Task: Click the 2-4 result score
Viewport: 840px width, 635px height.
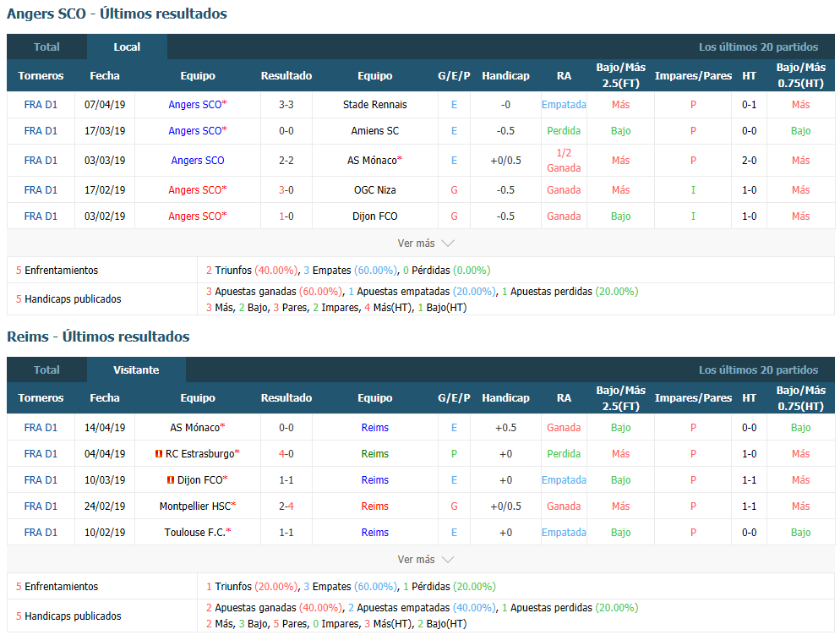Action: click(x=286, y=506)
